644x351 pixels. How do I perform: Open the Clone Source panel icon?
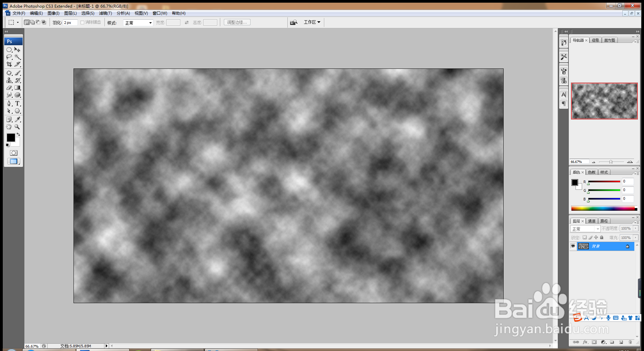click(x=563, y=80)
